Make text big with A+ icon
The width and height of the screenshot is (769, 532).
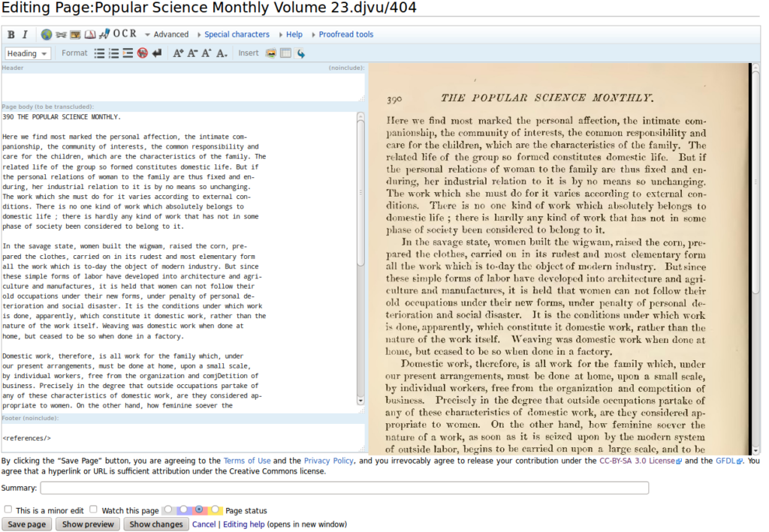click(178, 53)
